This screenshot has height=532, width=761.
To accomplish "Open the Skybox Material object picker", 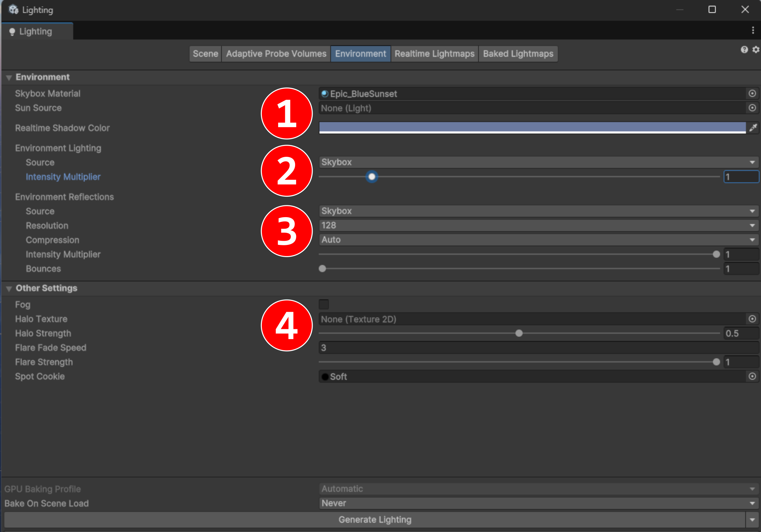I will pyautogui.click(x=752, y=94).
